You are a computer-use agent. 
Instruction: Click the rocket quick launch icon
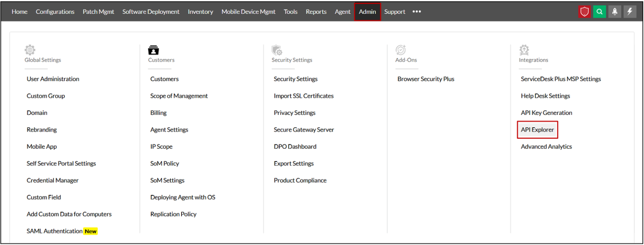point(614,12)
